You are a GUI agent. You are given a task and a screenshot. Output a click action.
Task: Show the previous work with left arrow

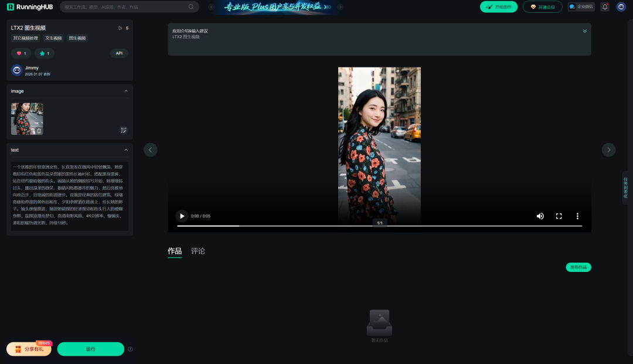point(150,149)
